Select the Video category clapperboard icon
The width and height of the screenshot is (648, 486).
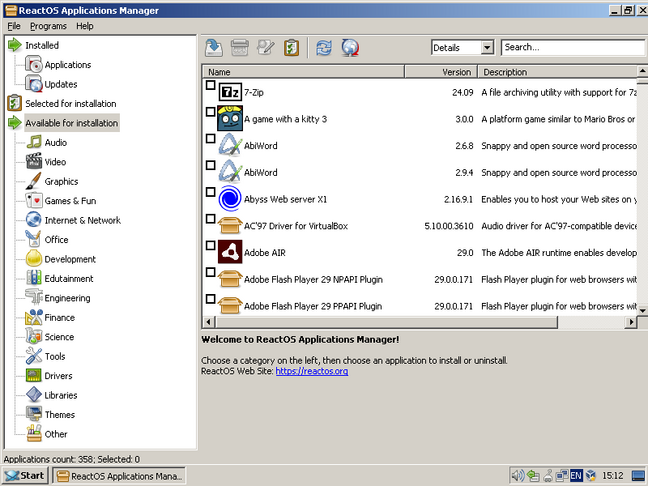pyautogui.click(x=34, y=162)
